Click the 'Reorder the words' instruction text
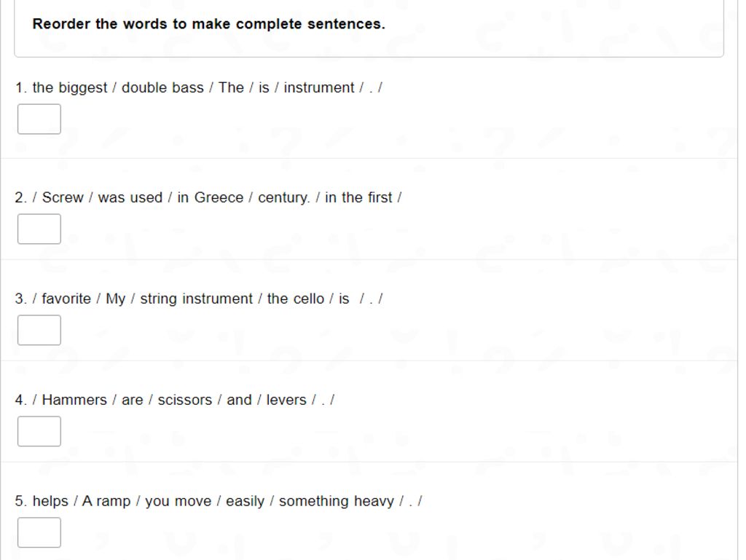The width and height of the screenshot is (746, 560). [x=208, y=24]
